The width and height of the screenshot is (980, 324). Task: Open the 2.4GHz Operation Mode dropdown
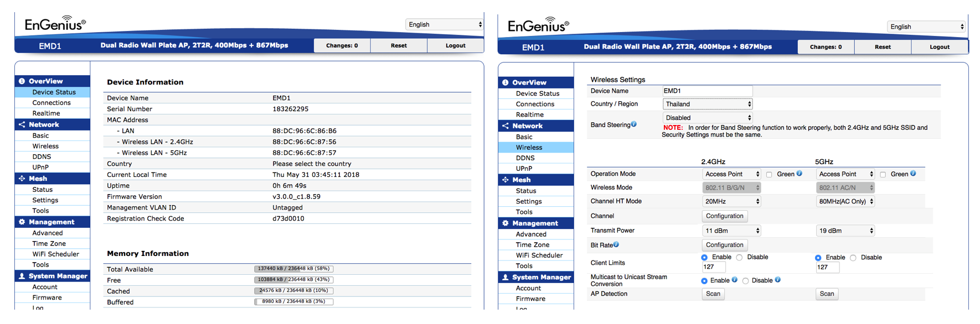tap(731, 174)
